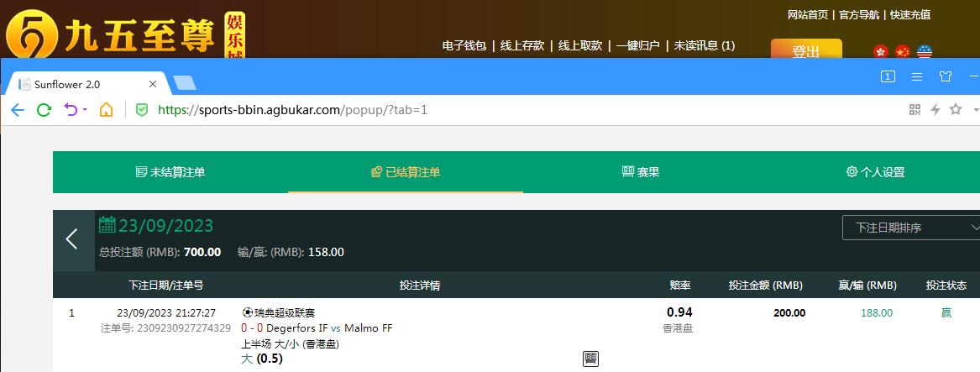
Task: Open the 电子钱包 link
Action: pos(464,45)
